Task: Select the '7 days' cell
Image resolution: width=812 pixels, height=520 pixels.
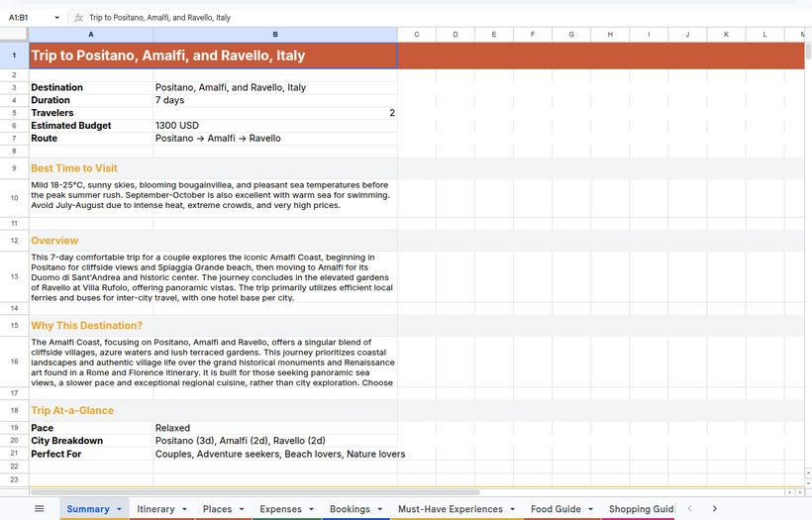Action: pyautogui.click(x=275, y=100)
